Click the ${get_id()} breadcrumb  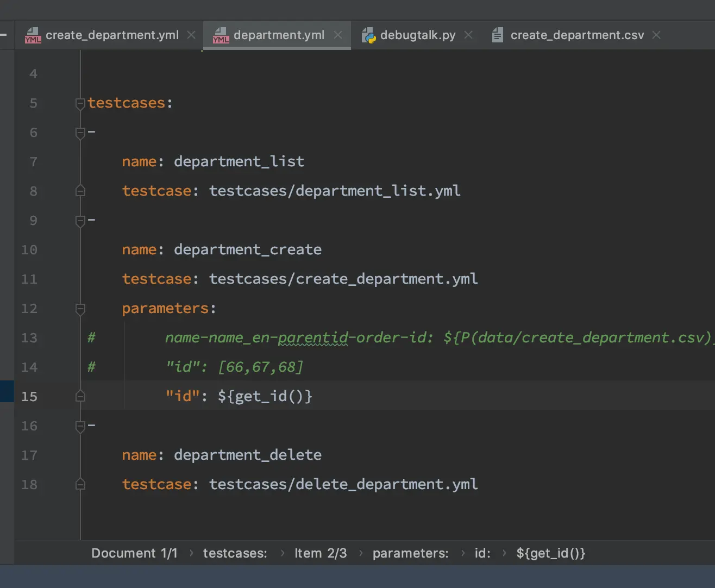pyautogui.click(x=551, y=553)
